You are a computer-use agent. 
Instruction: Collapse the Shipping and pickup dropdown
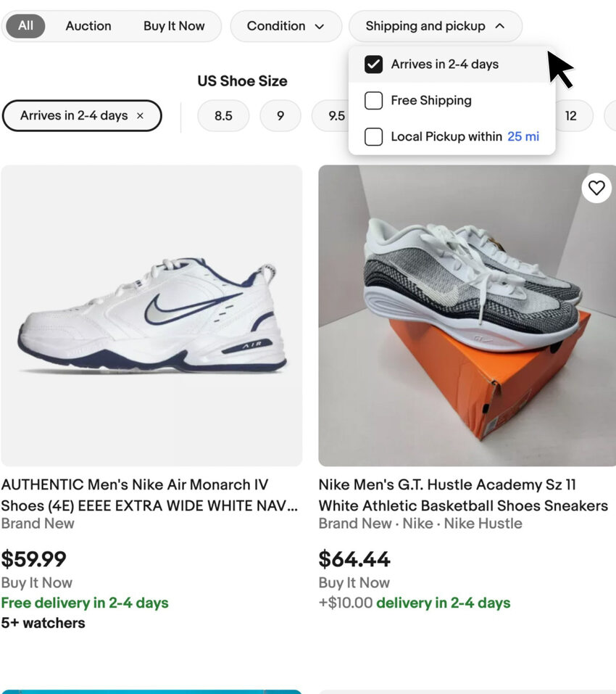[x=435, y=26]
